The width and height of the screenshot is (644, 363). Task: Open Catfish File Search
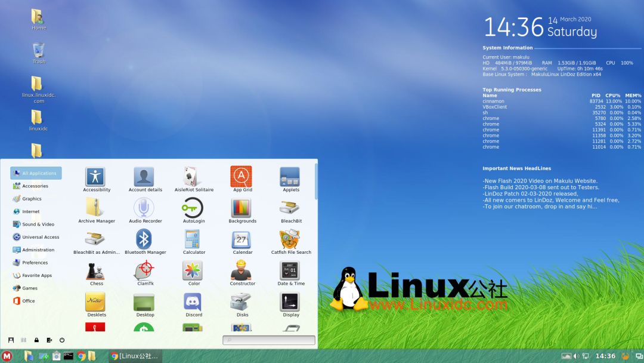290,239
